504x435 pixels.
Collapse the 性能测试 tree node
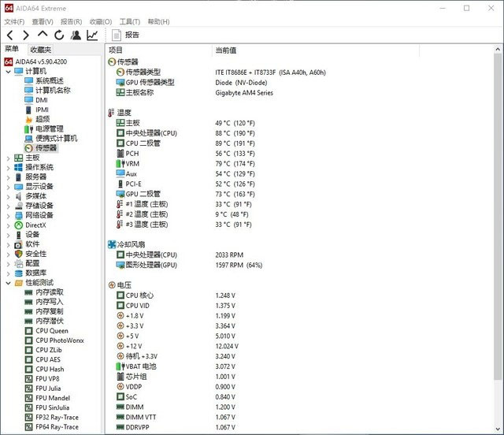[9, 283]
